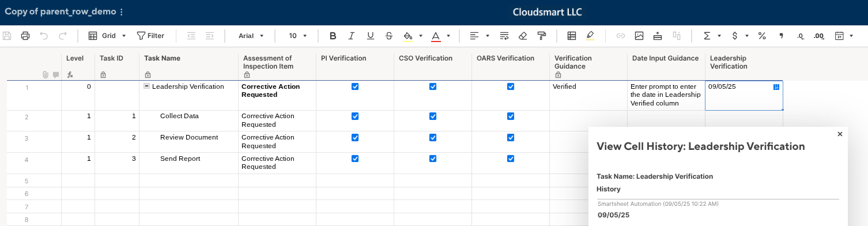Viewport: 868px width, 226px height.
Task: Click the comments bubble column icon
Action: [56, 75]
